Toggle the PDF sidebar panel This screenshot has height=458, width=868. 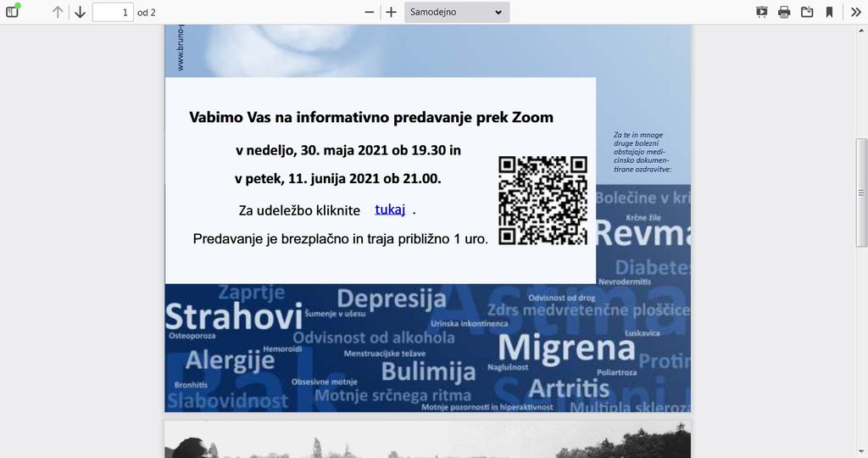coord(12,12)
